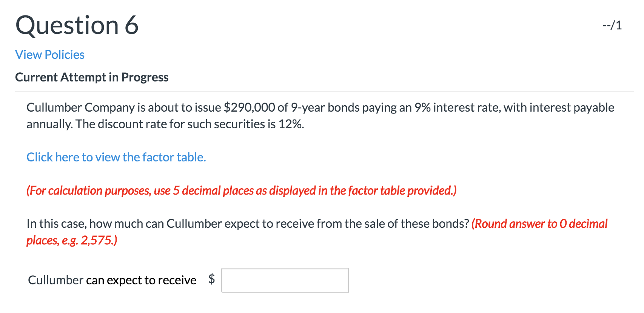Click the 5 decimal places notice
Image resolution: width=644 pixels, height=313 pixels.
[242, 190]
